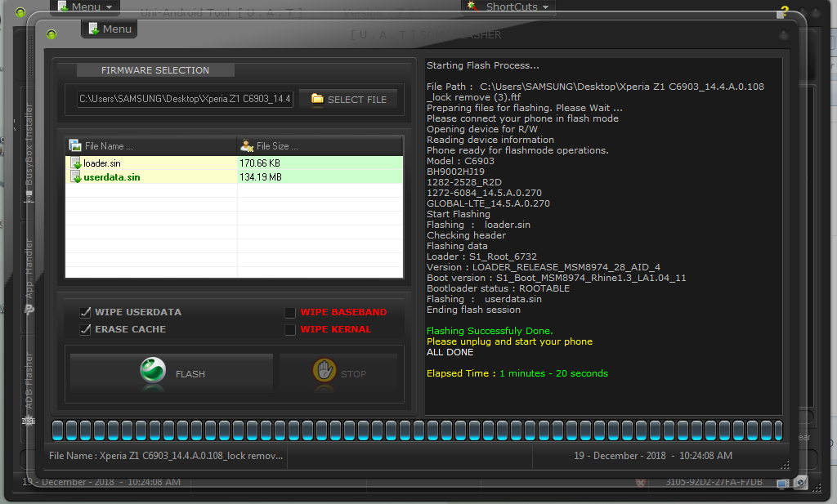Click the userdata.sin file icon
Viewport: 837px width, 504px height.
(x=76, y=177)
